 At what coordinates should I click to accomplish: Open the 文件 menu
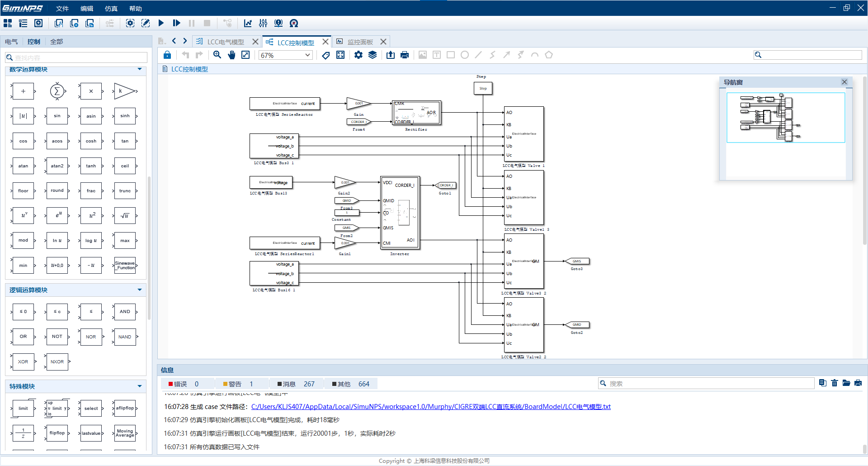(62, 9)
